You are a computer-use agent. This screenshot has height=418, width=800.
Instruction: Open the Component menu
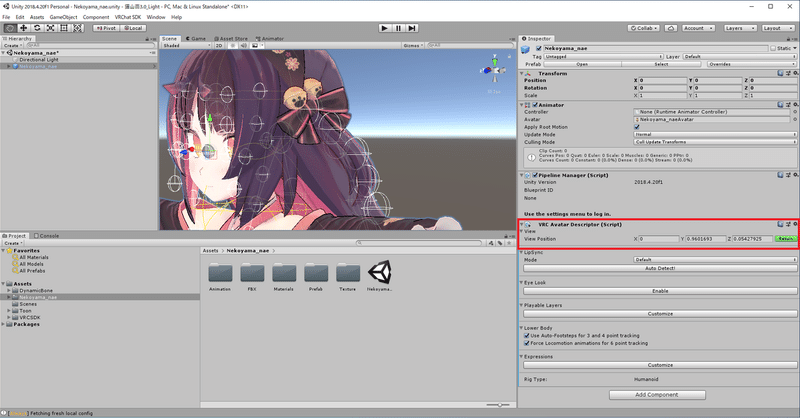coord(96,17)
